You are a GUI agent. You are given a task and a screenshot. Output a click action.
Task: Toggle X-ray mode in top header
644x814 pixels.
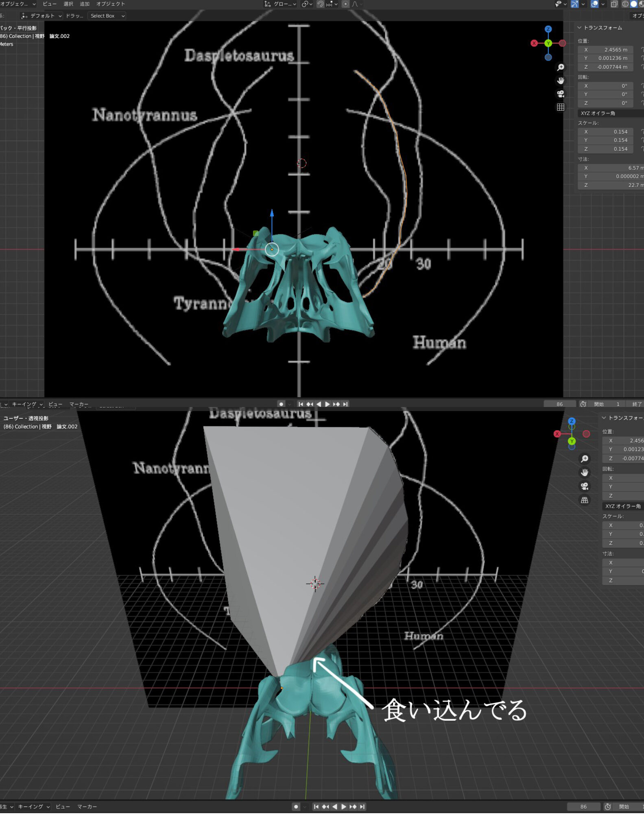click(x=614, y=4)
